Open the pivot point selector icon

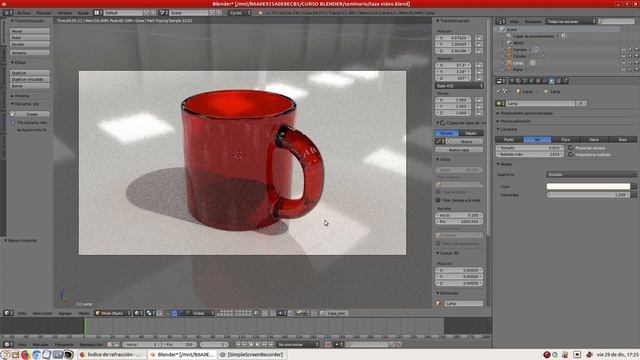pyautogui.click(x=150, y=313)
